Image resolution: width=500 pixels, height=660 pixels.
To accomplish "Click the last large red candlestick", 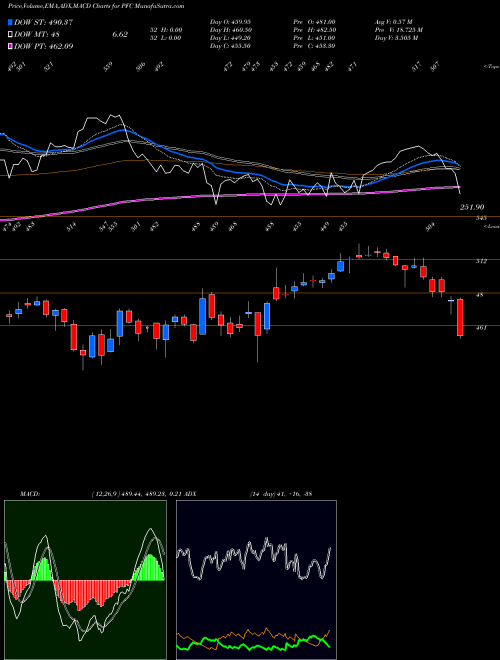I will coord(460,317).
